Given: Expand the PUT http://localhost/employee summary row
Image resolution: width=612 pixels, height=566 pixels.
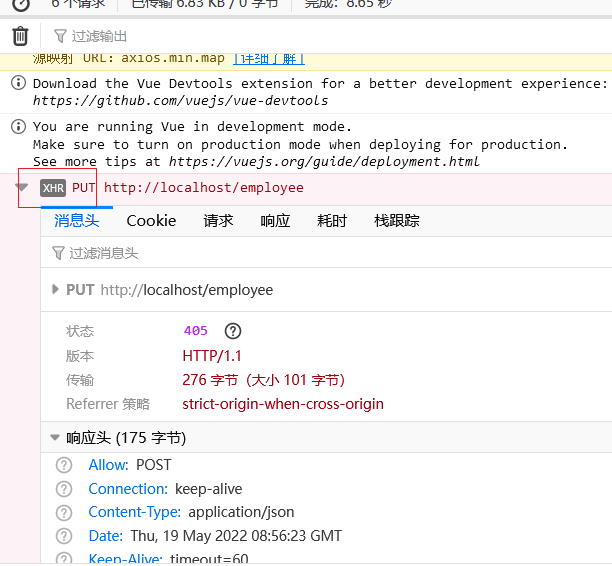Looking at the screenshot, I should 55,289.
